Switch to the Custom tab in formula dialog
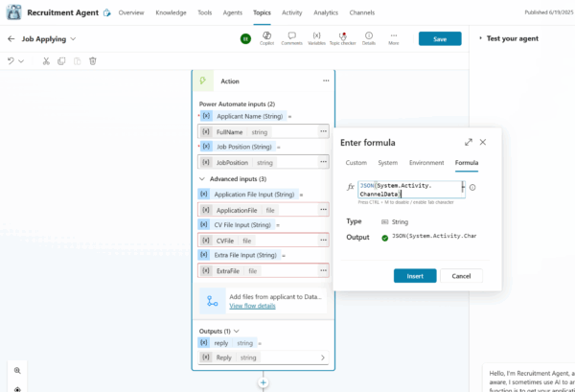The width and height of the screenshot is (575, 392). [356, 162]
